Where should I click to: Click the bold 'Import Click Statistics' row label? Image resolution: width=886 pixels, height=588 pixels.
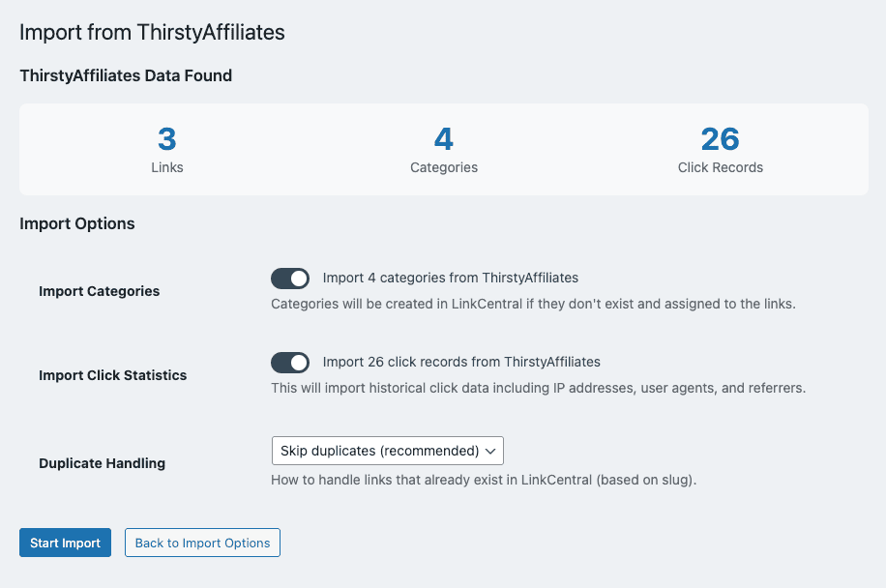click(x=113, y=375)
